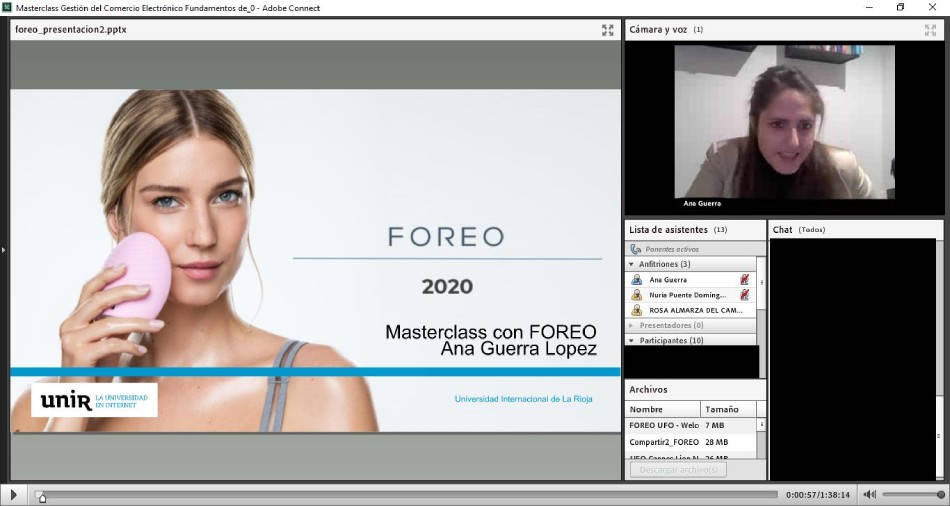Click ROSA ALMARZA's host avatar icon
Viewport: 950px width, 506px height.
[x=637, y=310]
